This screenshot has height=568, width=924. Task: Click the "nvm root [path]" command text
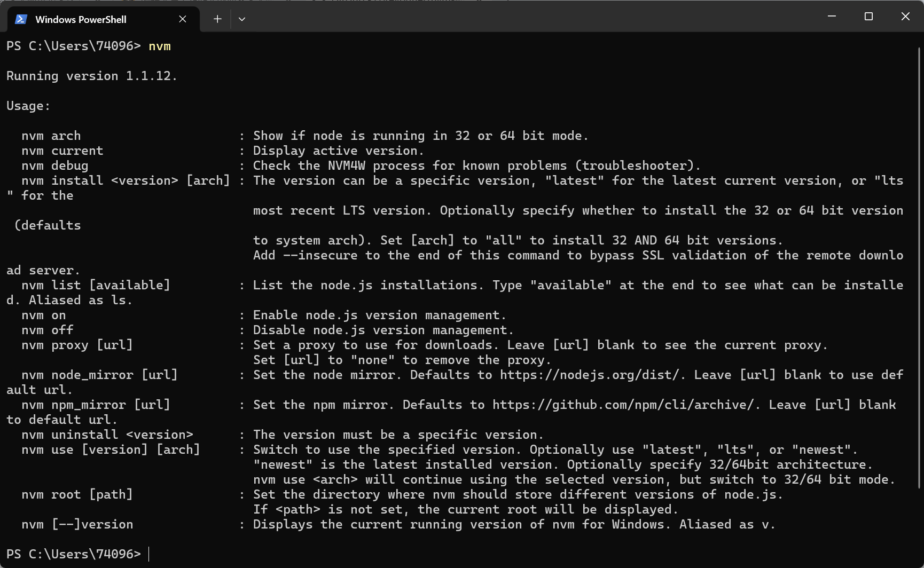coord(77,494)
